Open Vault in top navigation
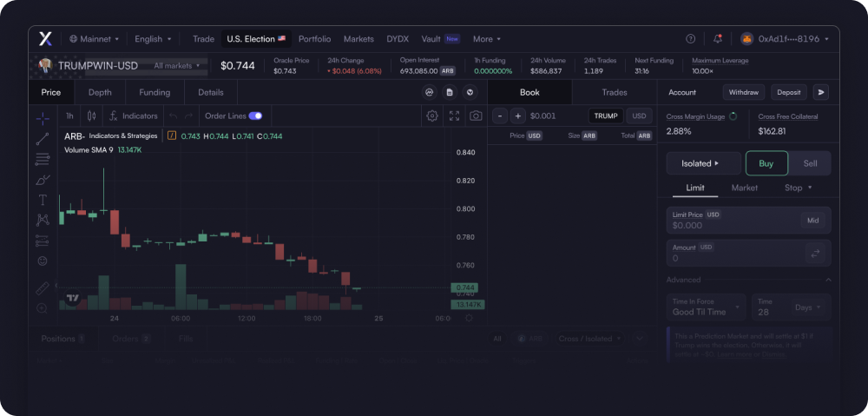Screen dimensions: 868x416 pyautogui.click(x=441, y=39)
